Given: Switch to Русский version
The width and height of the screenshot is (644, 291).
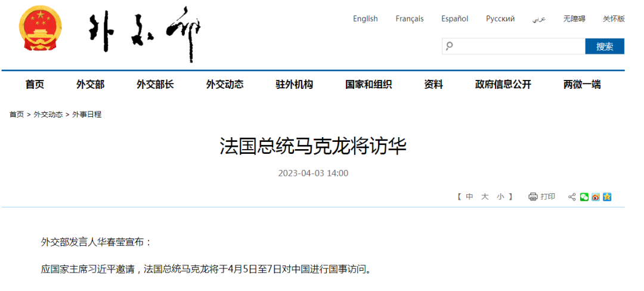Looking at the screenshot, I should point(500,18).
